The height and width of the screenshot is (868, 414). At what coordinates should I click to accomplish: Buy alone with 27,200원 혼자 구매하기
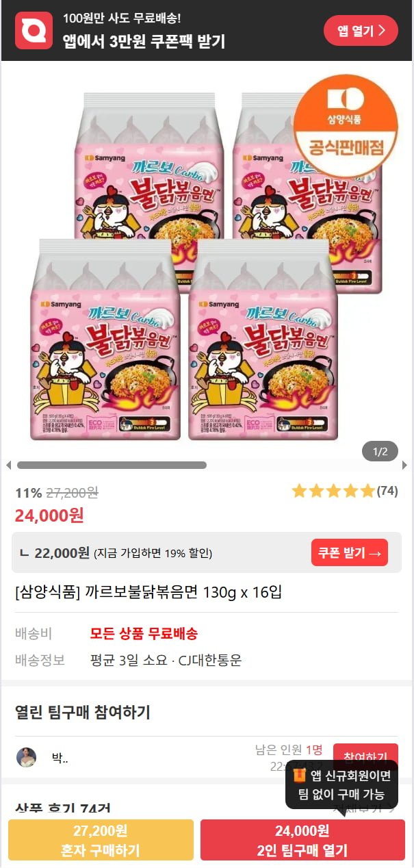pyautogui.click(x=101, y=840)
